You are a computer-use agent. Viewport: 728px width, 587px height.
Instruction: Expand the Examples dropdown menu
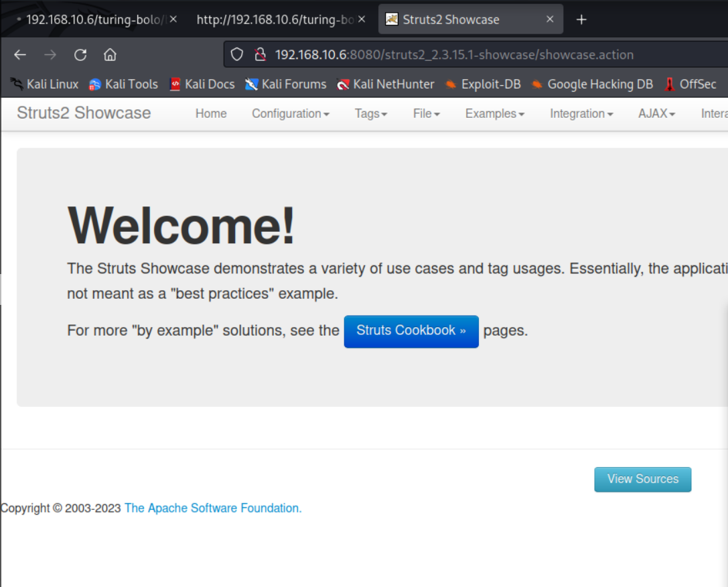[x=495, y=114]
